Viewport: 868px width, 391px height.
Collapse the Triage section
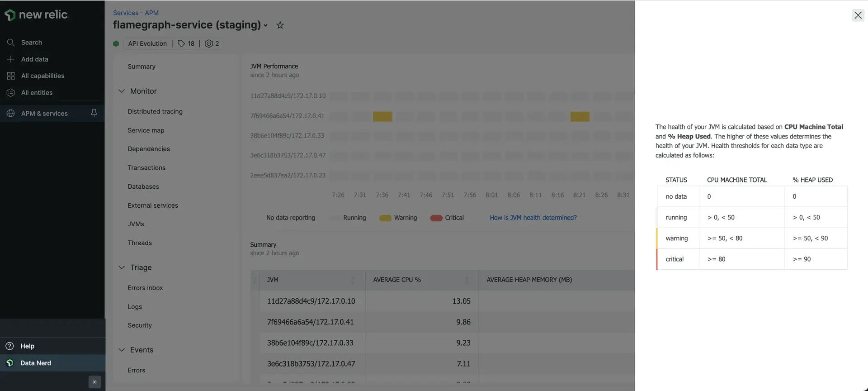pos(122,267)
